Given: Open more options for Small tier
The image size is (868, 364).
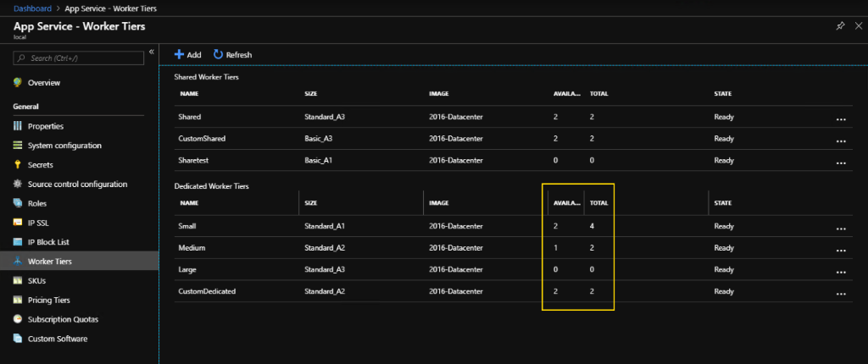Looking at the screenshot, I should click(841, 229).
